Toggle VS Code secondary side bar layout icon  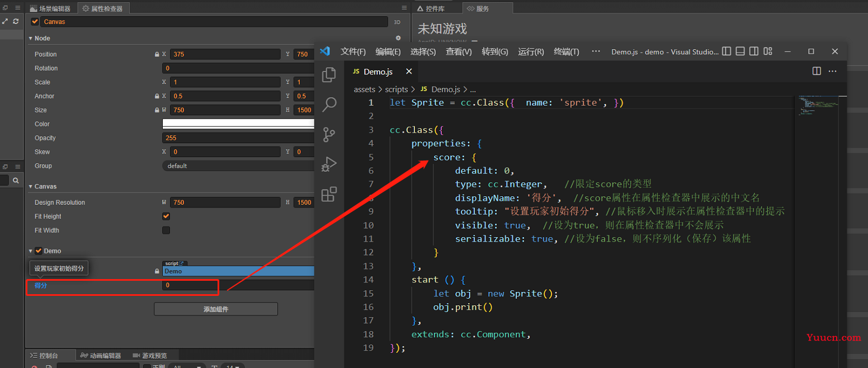coord(754,51)
